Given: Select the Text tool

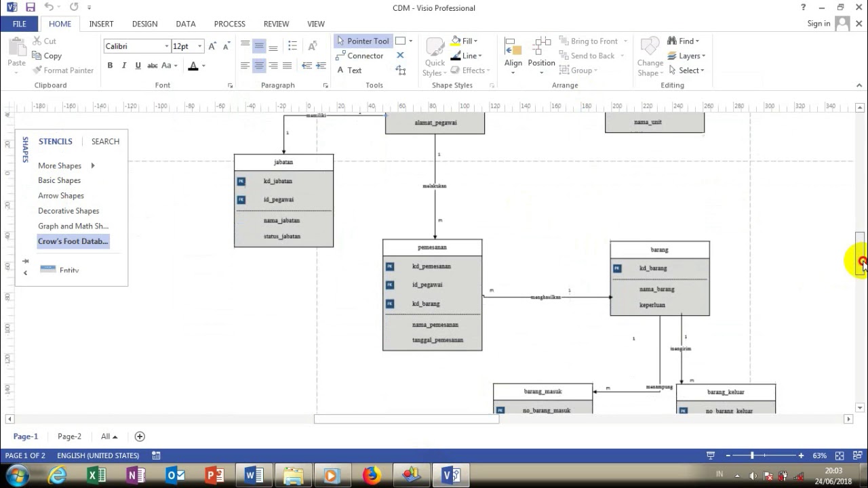Looking at the screenshot, I should pos(349,70).
